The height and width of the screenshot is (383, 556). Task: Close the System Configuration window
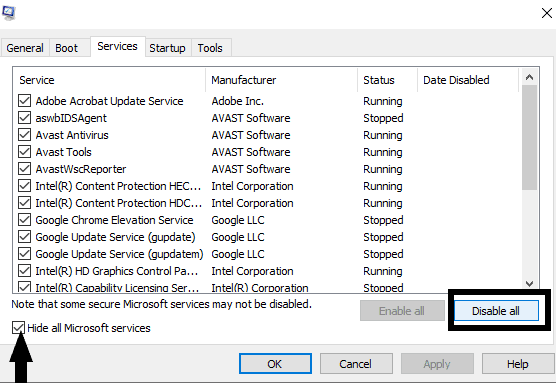(x=547, y=13)
